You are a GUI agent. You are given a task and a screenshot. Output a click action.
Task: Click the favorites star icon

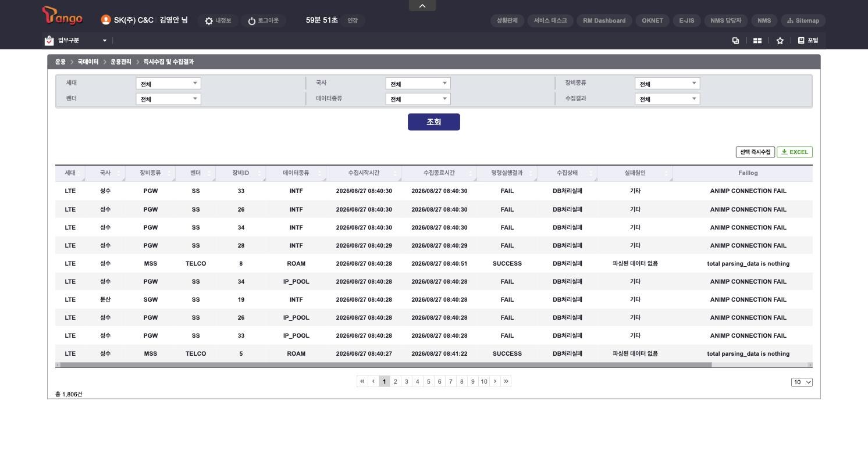click(780, 41)
